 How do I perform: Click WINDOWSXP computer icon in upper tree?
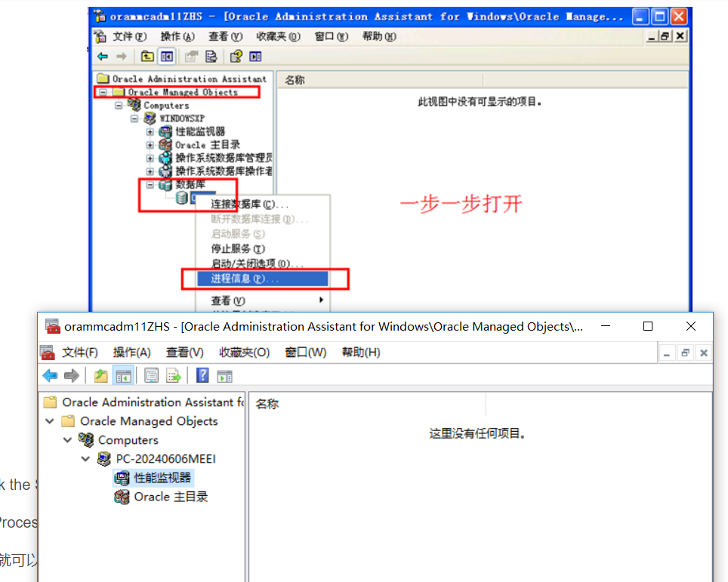coord(150,119)
